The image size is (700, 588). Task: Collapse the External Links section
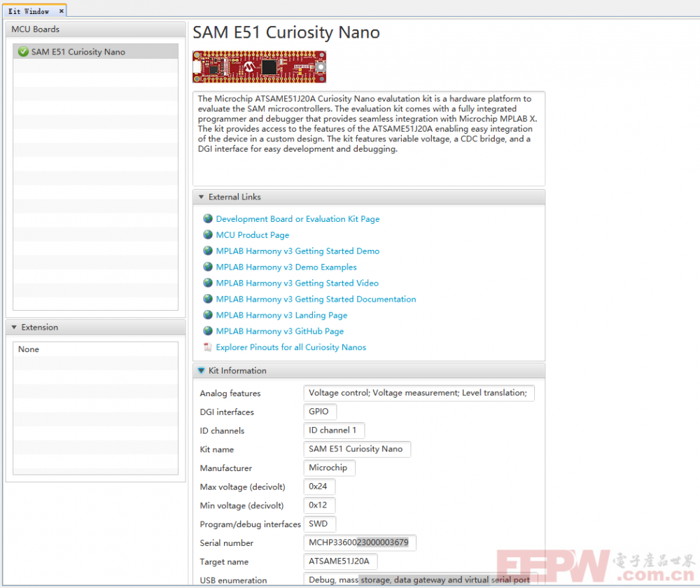pyautogui.click(x=202, y=197)
